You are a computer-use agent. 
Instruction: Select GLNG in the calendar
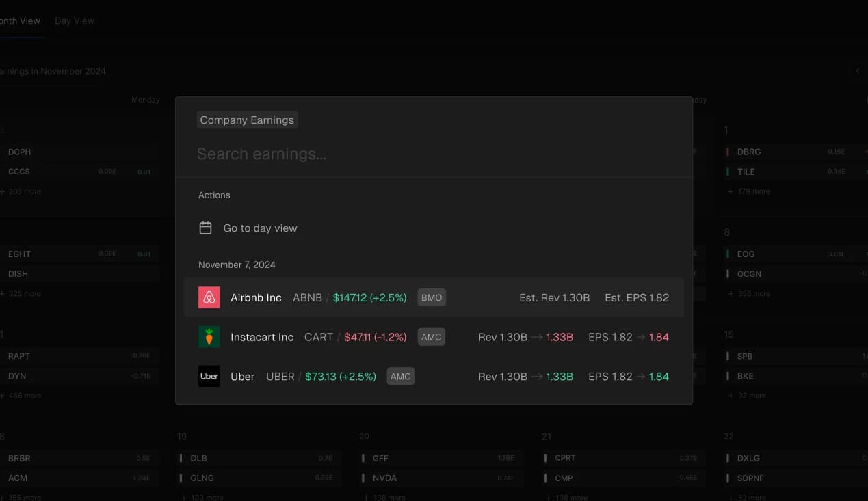tap(258, 478)
